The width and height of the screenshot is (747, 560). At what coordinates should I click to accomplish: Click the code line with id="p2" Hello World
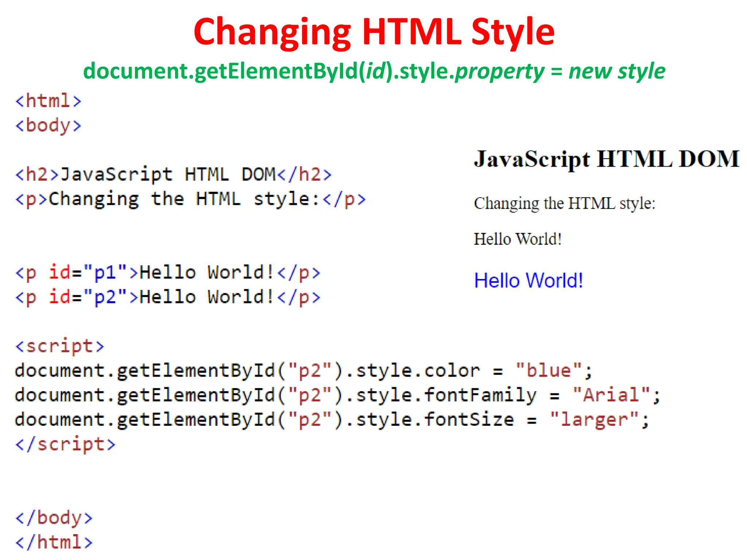click(x=167, y=297)
